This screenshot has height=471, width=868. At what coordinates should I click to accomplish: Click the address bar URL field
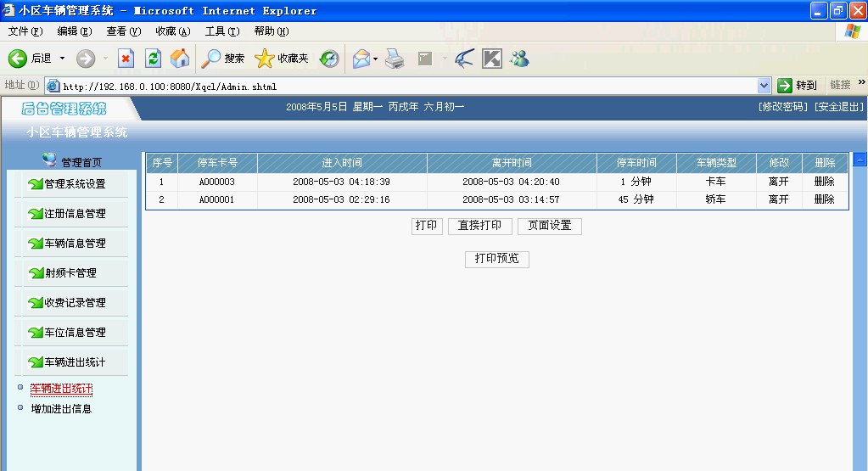(408, 87)
